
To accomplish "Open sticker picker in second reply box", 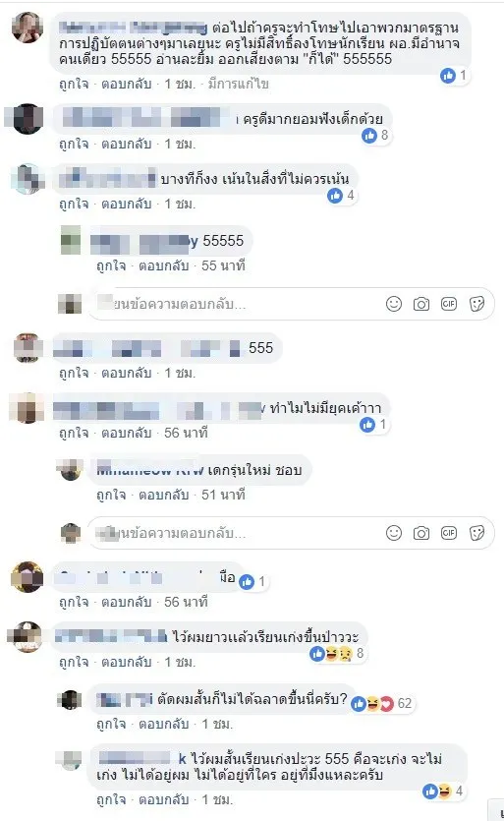I will 476,533.
